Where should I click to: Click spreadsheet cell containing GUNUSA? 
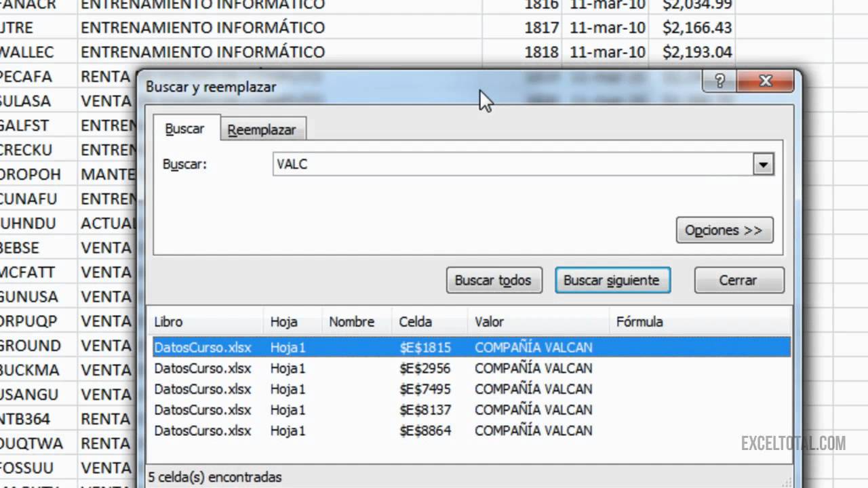38,296
